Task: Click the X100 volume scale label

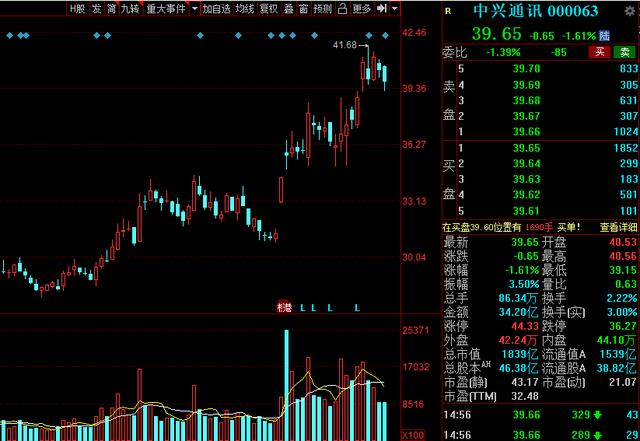Action: click(x=413, y=435)
